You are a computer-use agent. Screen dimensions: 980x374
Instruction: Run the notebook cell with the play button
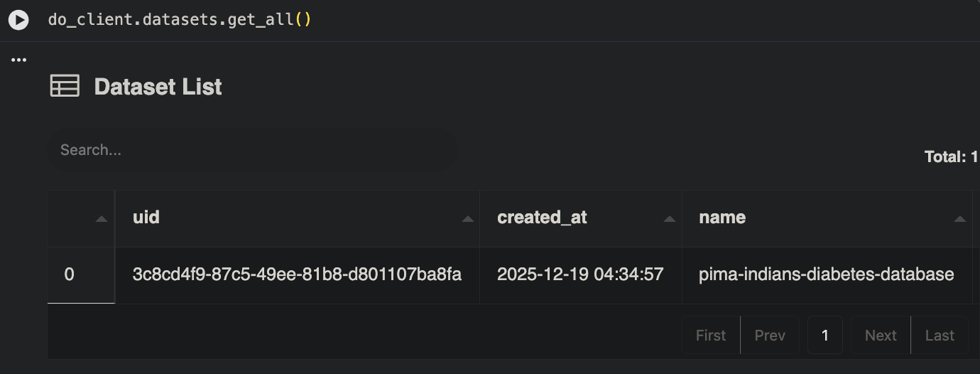pyautogui.click(x=18, y=20)
